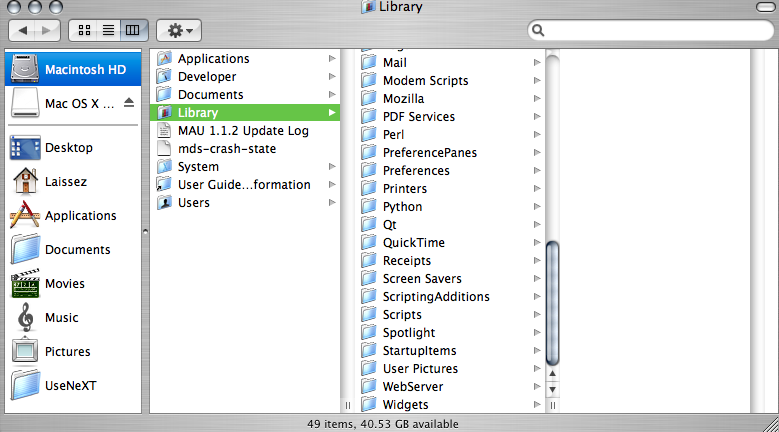Go forward with the right arrow button

47,30
